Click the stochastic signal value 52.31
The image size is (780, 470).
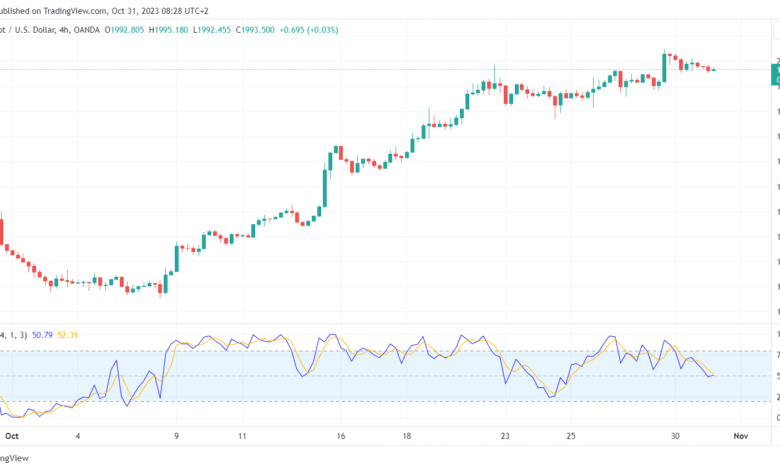(68, 335)
